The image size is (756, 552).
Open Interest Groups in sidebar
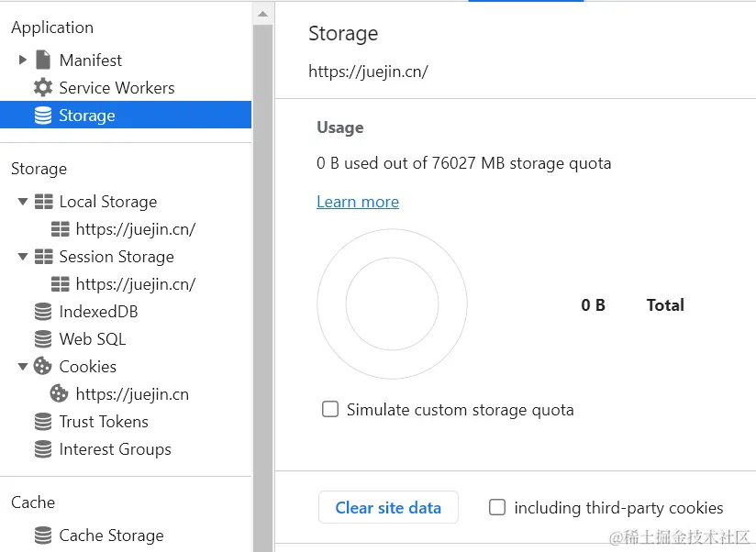tap(115, 449)
